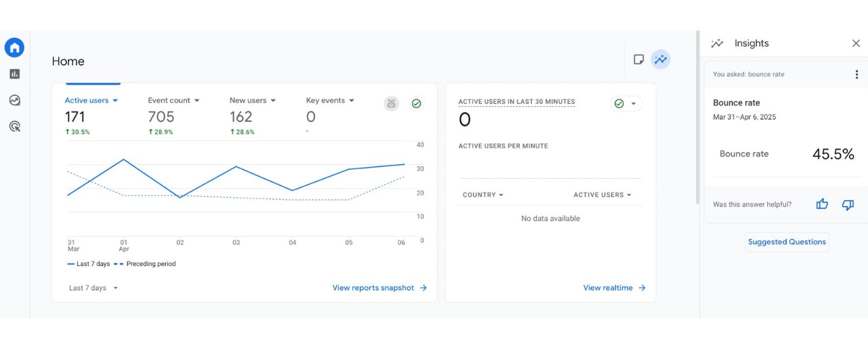Click the green data-quality checkmark on the users card
Image resolution: width=868 pixels, height=347 pixels.
tap(415, 104)
